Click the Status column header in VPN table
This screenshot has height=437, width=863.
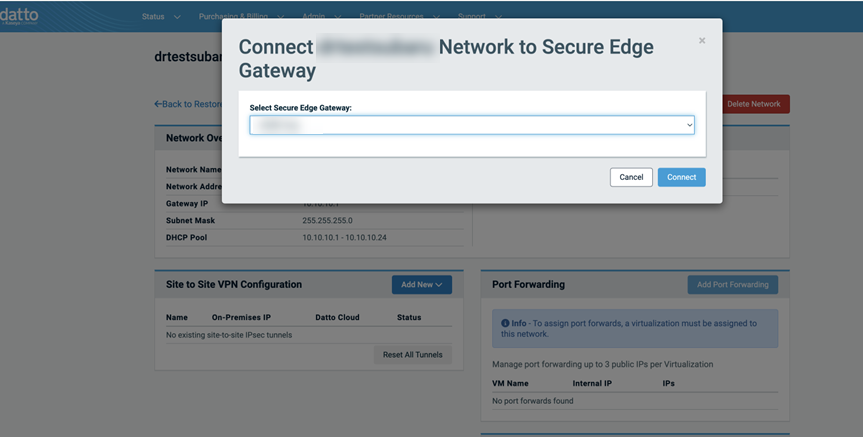click(x=409, y=318)
